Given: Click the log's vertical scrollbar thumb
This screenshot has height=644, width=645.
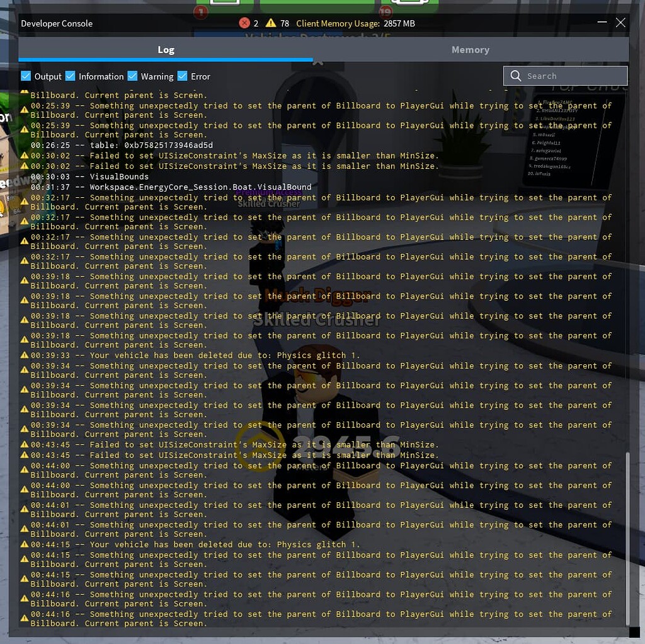Looking at the screenshot, I should coord(626,536).
